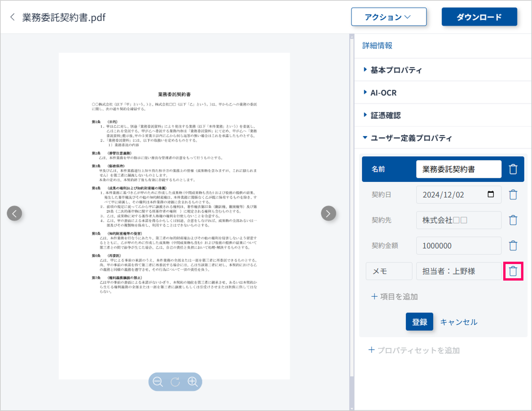Expand the AI-OCR section

point(383,93)
